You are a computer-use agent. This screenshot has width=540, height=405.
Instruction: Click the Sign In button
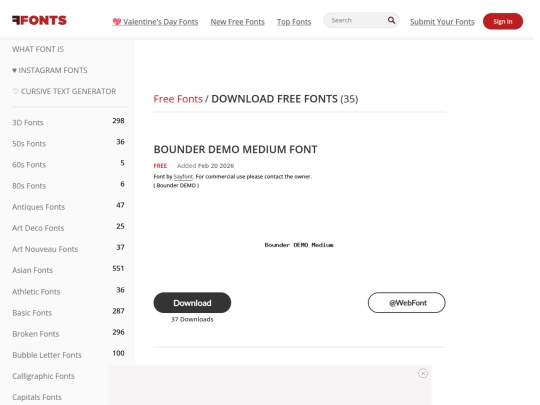[503, 21]
